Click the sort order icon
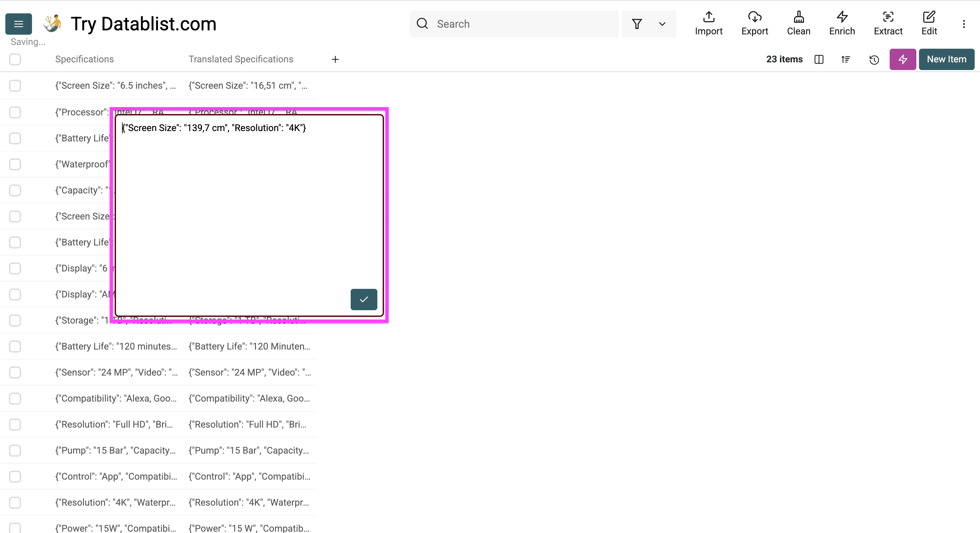Viewport: 980px width, 533px height. click(x=845, y=59)
